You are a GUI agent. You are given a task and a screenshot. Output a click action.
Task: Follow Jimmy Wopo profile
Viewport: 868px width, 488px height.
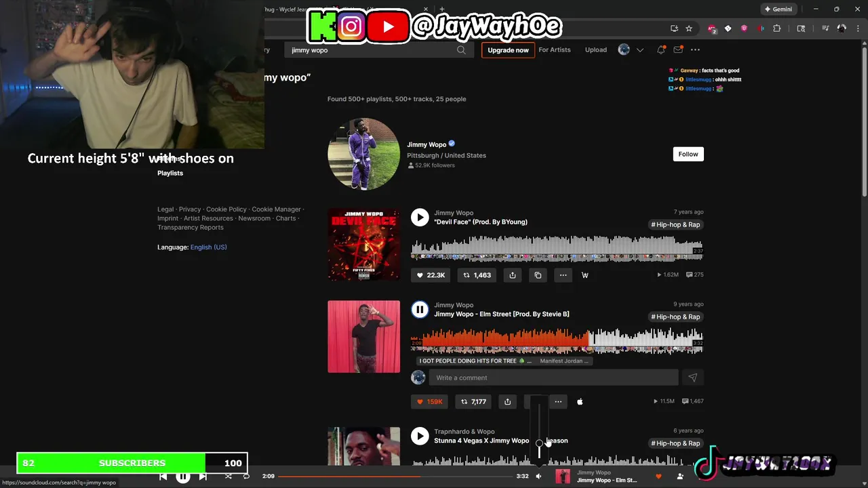(688, 154)
